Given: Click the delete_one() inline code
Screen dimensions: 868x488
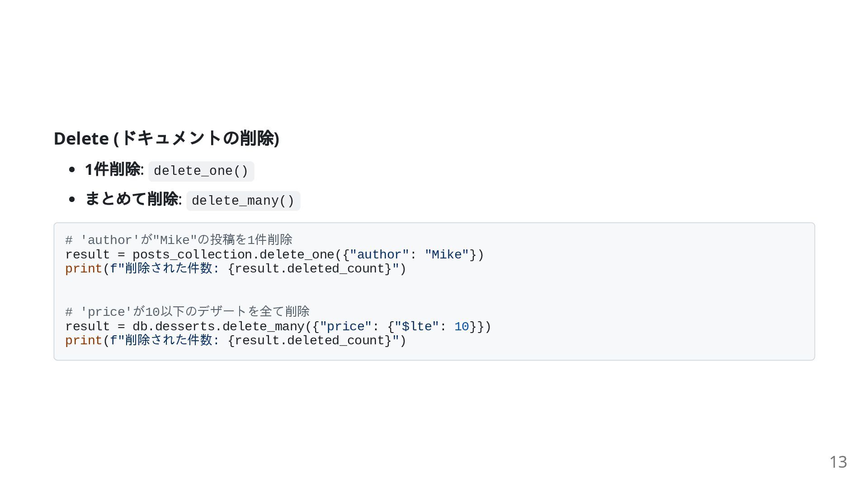Looking at the screenshot, I should point(201,171).
